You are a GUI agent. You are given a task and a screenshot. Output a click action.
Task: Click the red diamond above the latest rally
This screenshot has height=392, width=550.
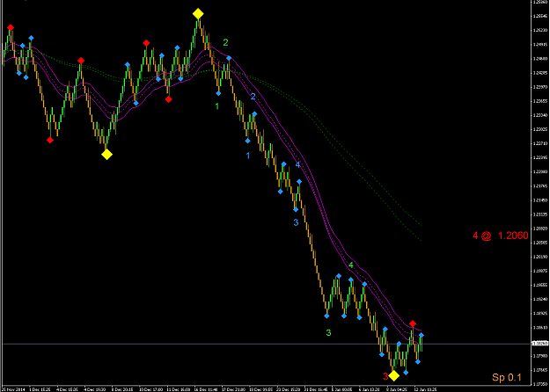pos(413,323)
